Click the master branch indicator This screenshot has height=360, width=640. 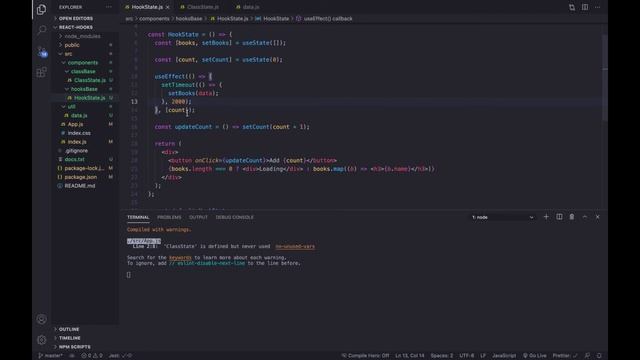pyautogui.click(x=51, y=356)
